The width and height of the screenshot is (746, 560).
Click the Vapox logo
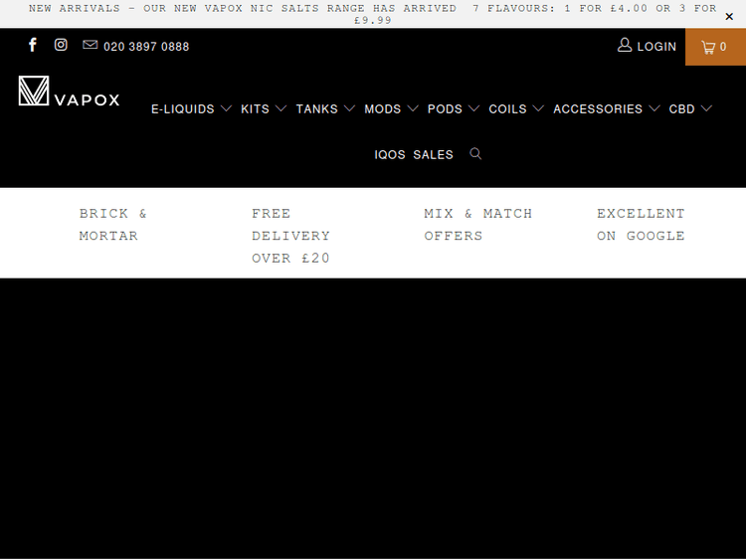tap(69, 93)
